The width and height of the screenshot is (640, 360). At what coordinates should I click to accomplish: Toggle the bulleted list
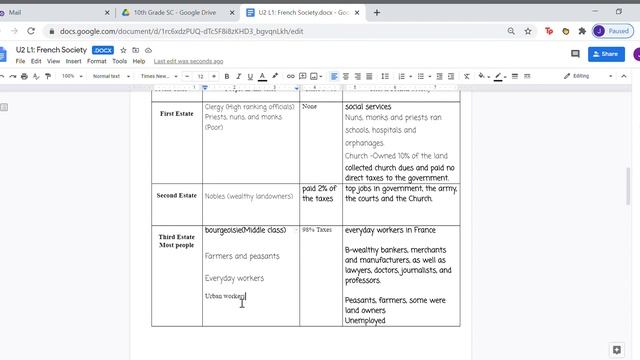point(420,76)
